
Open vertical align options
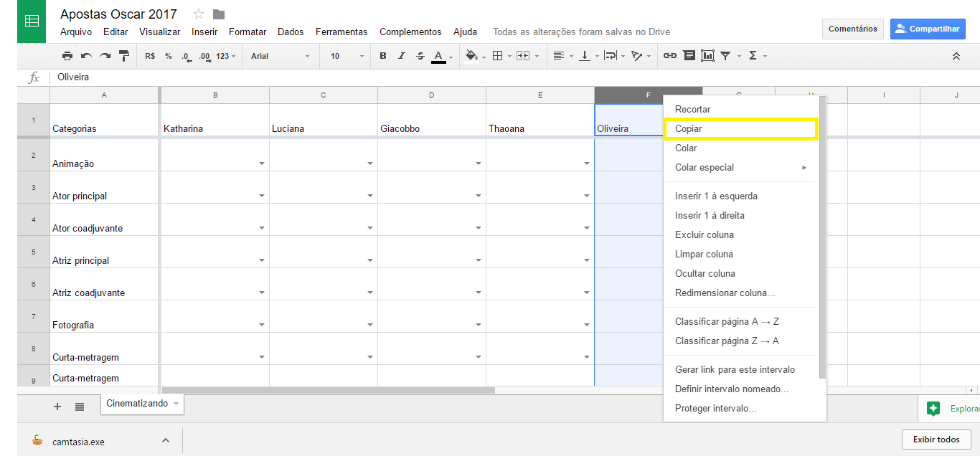[585, 56]
